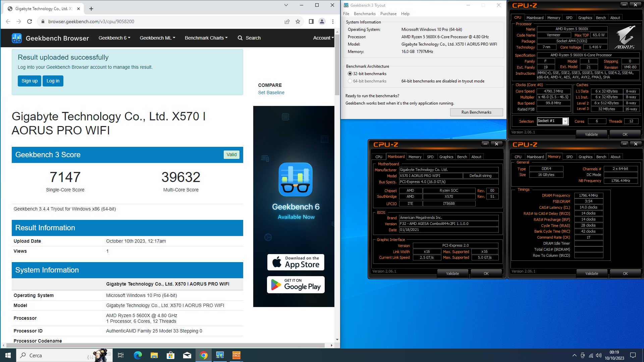Image resolution: width=644 pixels, height=362 pixels.
Task: Open the Geekbench ML dropdown menu
Action: tap(157, 38)
